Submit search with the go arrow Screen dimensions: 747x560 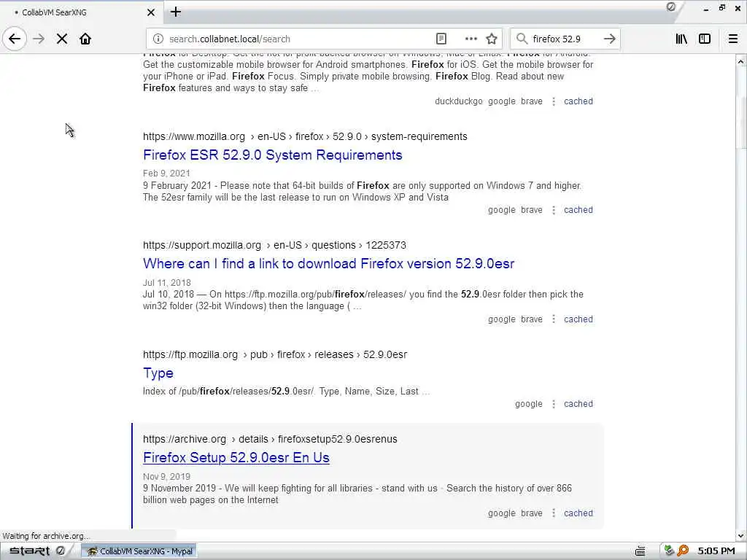pos(609,39)
